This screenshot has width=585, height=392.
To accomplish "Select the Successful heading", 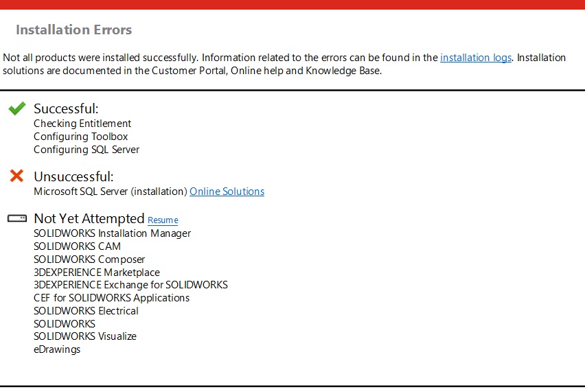I will coord(66,109).
